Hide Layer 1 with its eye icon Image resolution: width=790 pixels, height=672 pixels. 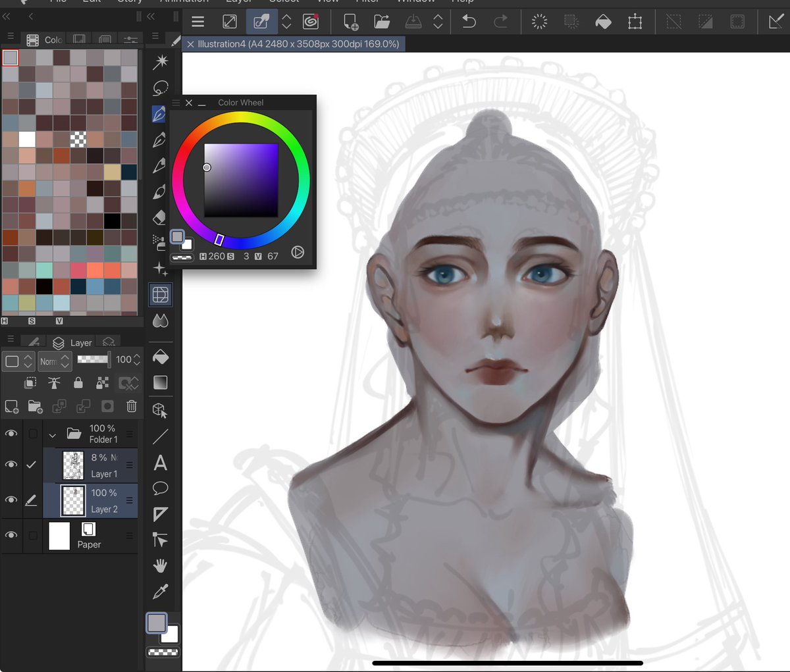coord(11,465)
